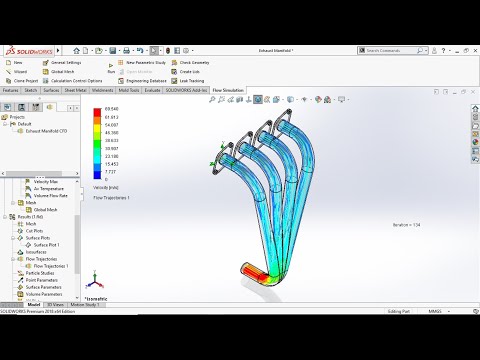Activate the Select cursor tool
The height and width of the screenshot is (360, 480).
(154, 51)
